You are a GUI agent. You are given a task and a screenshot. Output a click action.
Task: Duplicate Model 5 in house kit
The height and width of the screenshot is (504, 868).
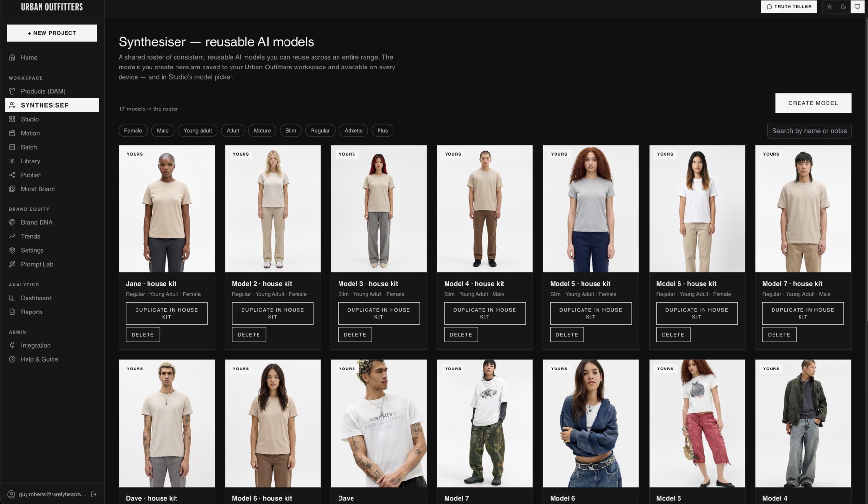click(x=591, y=313)
